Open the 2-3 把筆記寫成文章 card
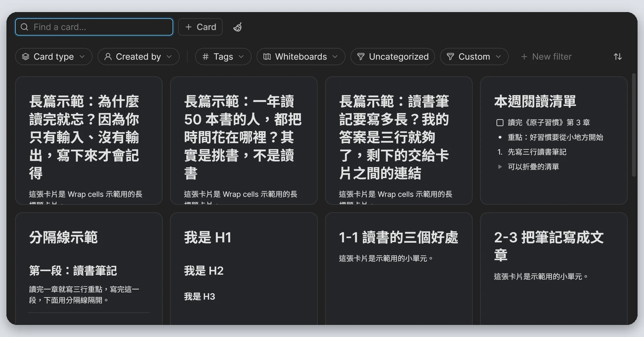 [x=554, y=269]
